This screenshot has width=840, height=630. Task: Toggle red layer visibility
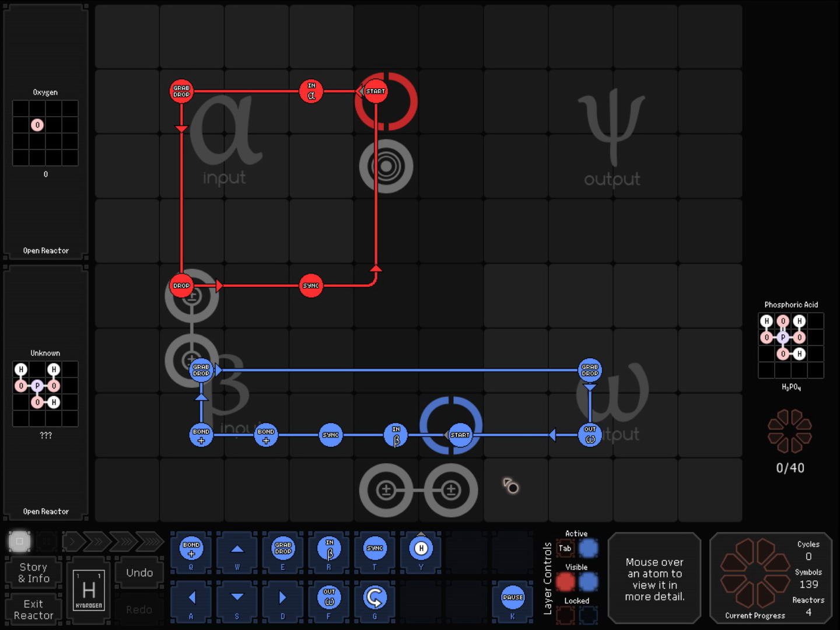[565, 582]
